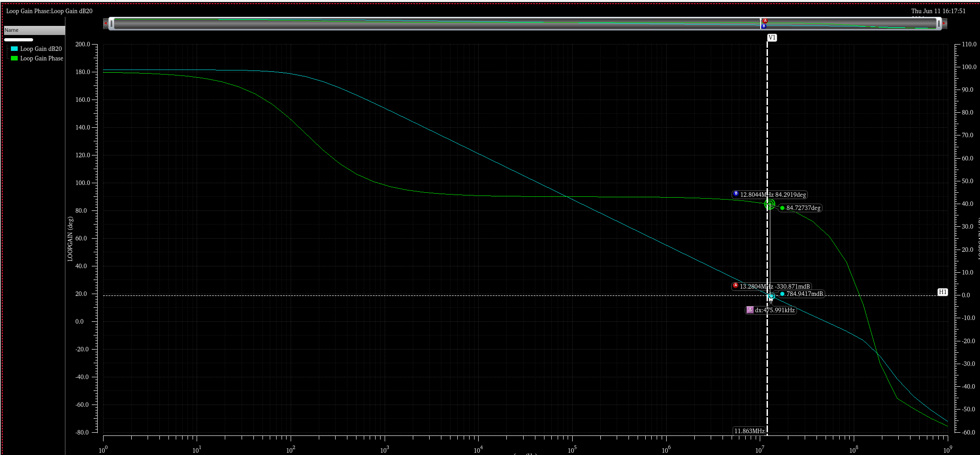Screen dimensions: 980x455
Task: Click the green dot beside 84.72737deg
Action: 782,208
